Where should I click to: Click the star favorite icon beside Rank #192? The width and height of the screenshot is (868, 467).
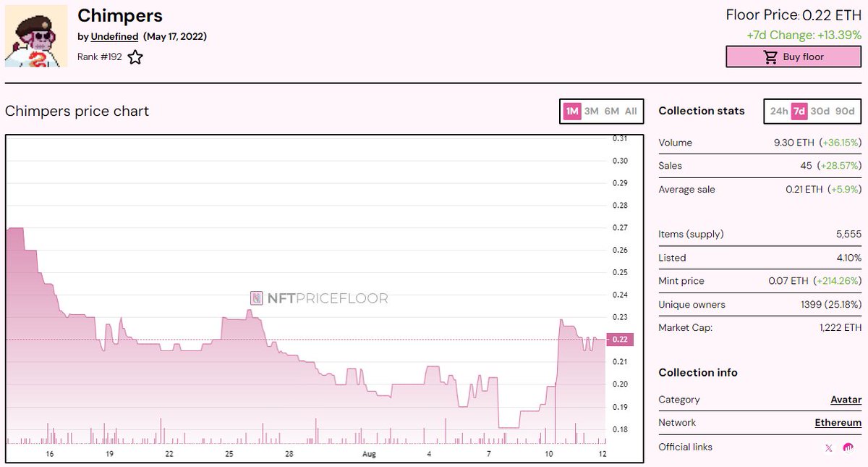click(135, 57)
